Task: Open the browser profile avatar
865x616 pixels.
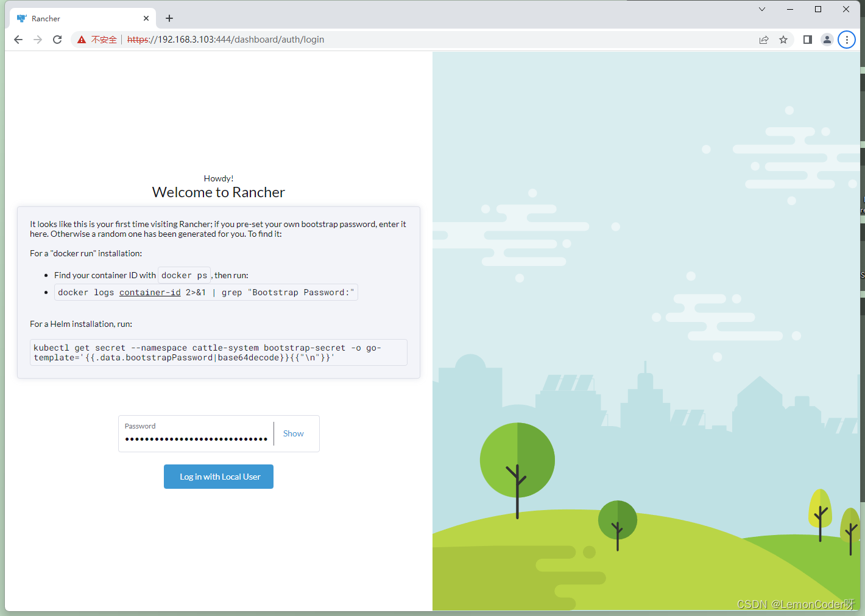Action: (827, 40)
